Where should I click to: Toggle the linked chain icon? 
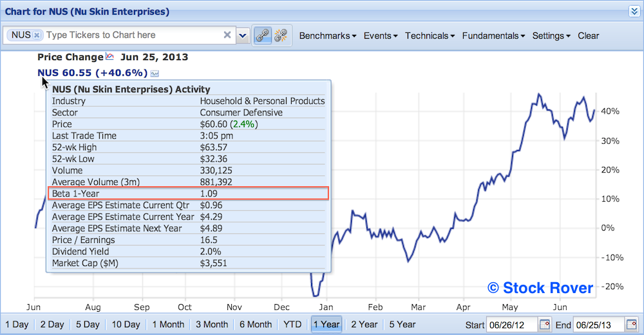pyautogui.click(x=263, y=35)
